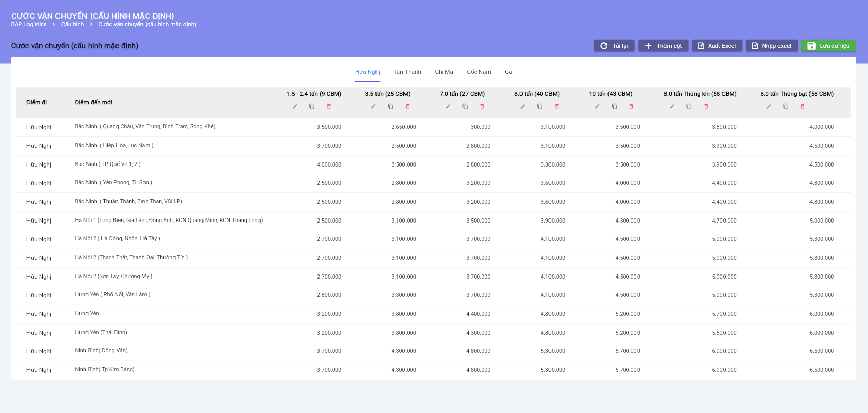Export data using Xuất Excel
Screen dimensions: 868x413
point(717,46)
